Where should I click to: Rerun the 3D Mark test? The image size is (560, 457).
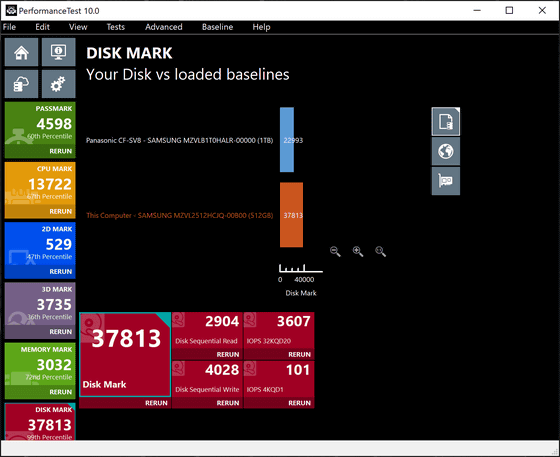61,332
